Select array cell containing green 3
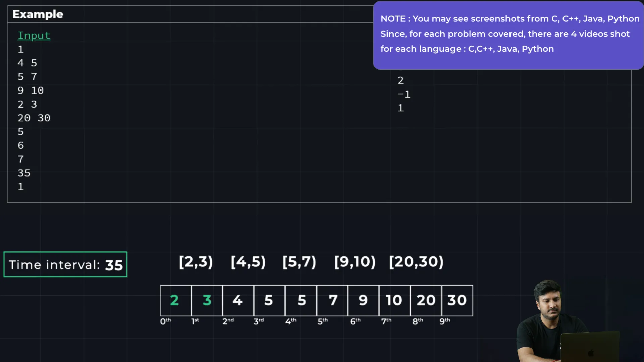This screenshot has height=362, width=644. 207,300
